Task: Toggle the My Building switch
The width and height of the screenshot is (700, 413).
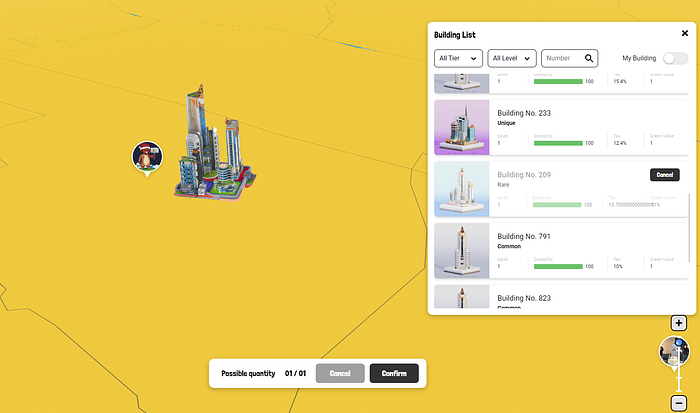Action: [676, 59]
